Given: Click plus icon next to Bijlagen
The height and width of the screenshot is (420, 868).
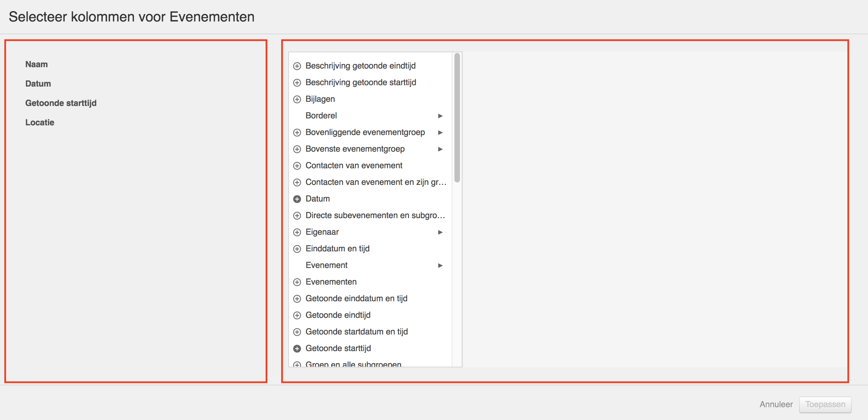Looking at the screenshot, I should click(297, 99).
